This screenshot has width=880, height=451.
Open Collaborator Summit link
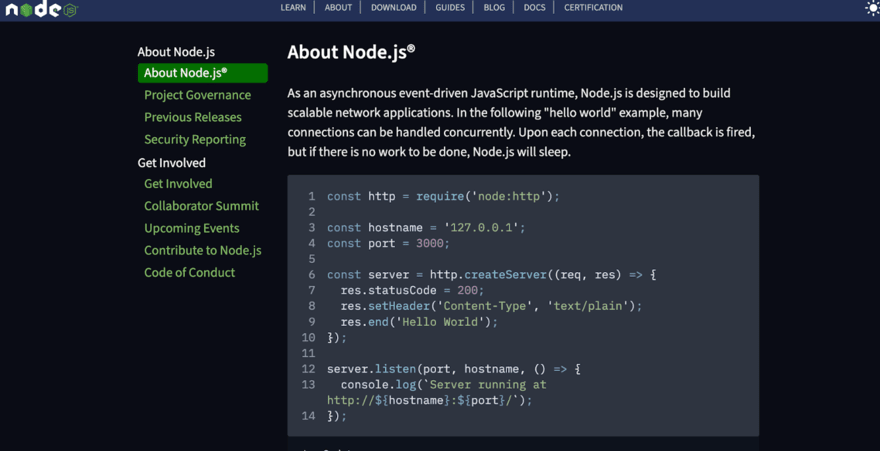click(201, 206)
